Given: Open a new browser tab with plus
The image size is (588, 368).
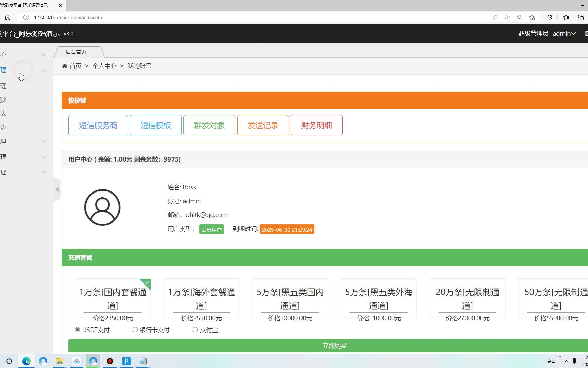Looking at the screenshot, I should (x=72, y=5).
